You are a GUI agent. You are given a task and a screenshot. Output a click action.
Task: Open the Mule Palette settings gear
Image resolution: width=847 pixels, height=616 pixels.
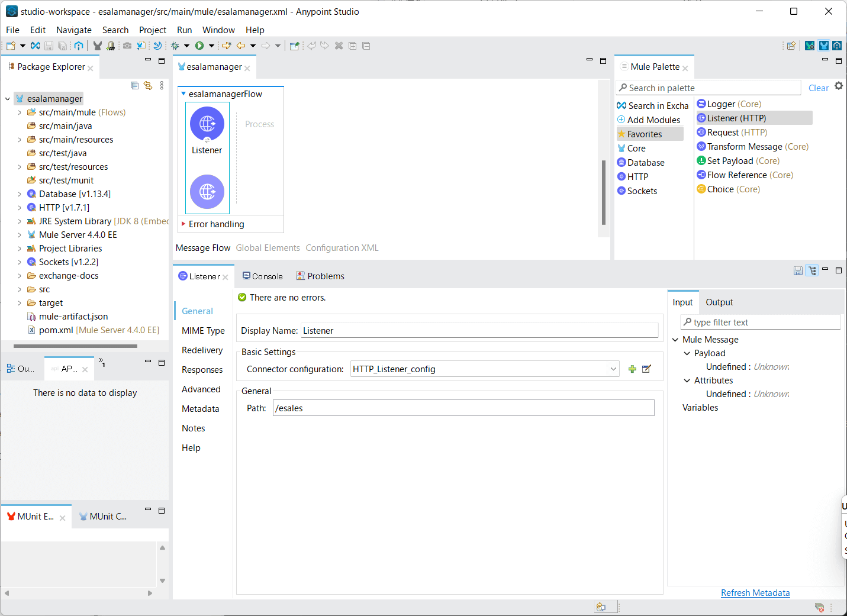point(839,86)
